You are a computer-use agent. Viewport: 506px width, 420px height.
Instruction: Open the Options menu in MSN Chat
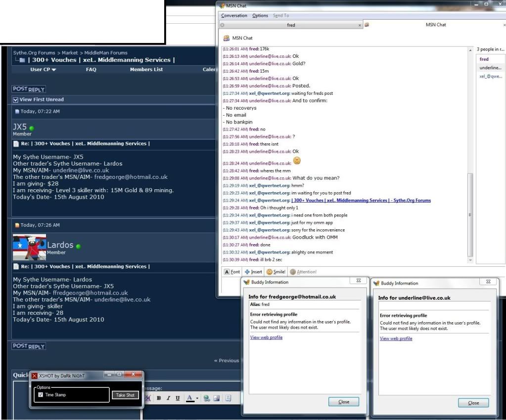(260, 15)
